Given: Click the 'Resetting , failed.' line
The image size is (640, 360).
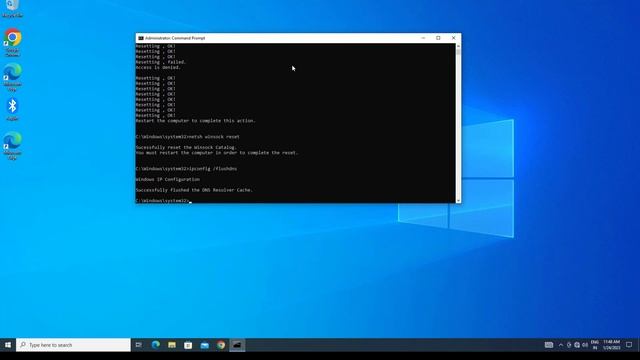Looking at the screenshot, I should 161,62.
